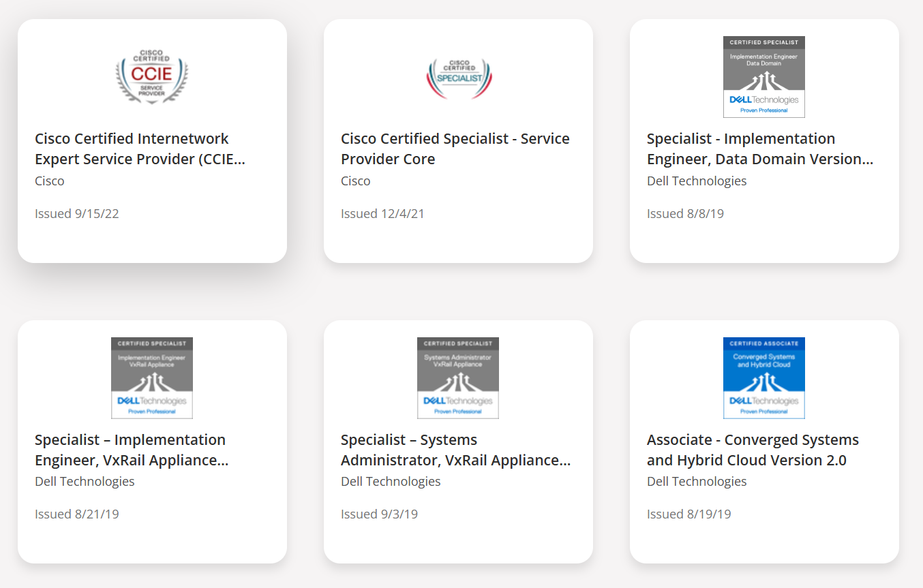Open the Cisco Certified Specialist - Service Provider Core title
The width and height of the screenshot is (923, 588).
455,149
